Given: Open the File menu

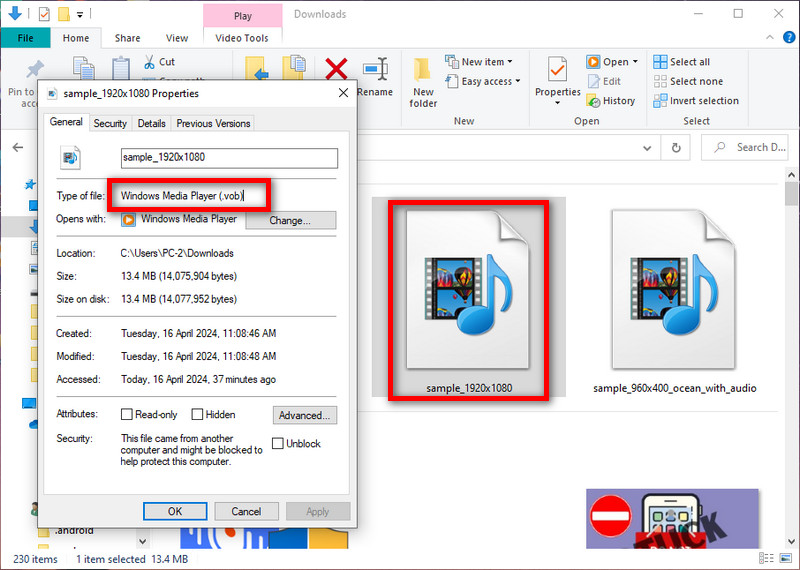Looking at the screenshot, I should (x=26, y=38).
